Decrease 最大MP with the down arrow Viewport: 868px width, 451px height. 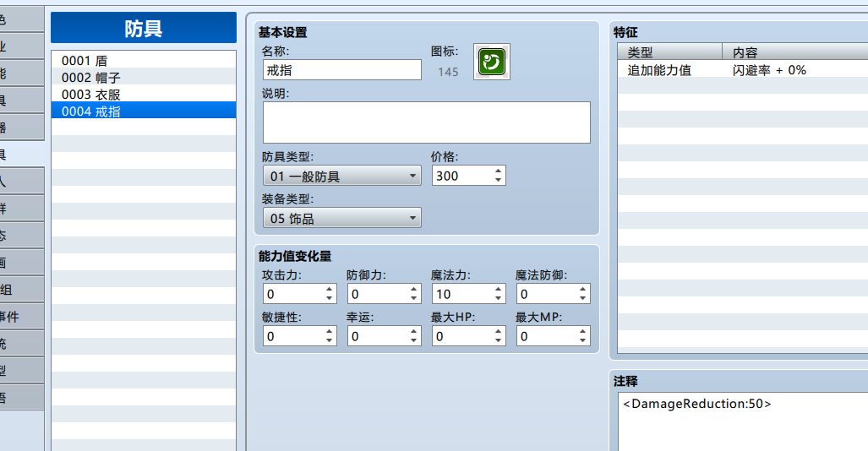coord(583,340)
